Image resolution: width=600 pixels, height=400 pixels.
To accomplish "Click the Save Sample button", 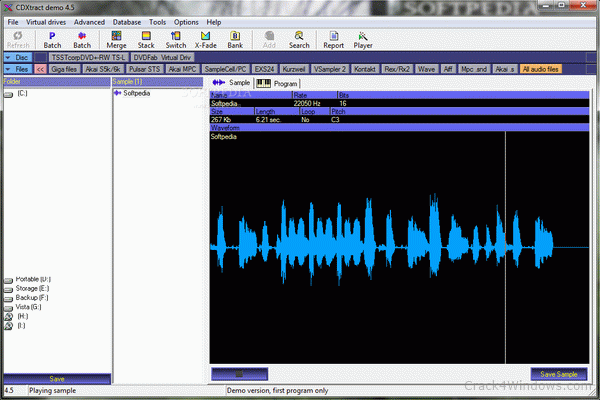I will tap(559, 374).
